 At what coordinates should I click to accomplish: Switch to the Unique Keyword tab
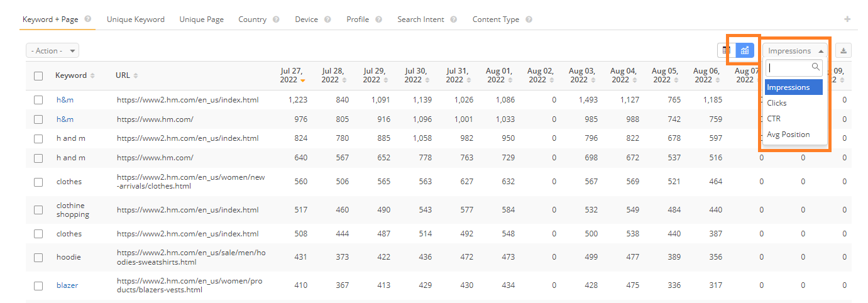click(135, 19)
